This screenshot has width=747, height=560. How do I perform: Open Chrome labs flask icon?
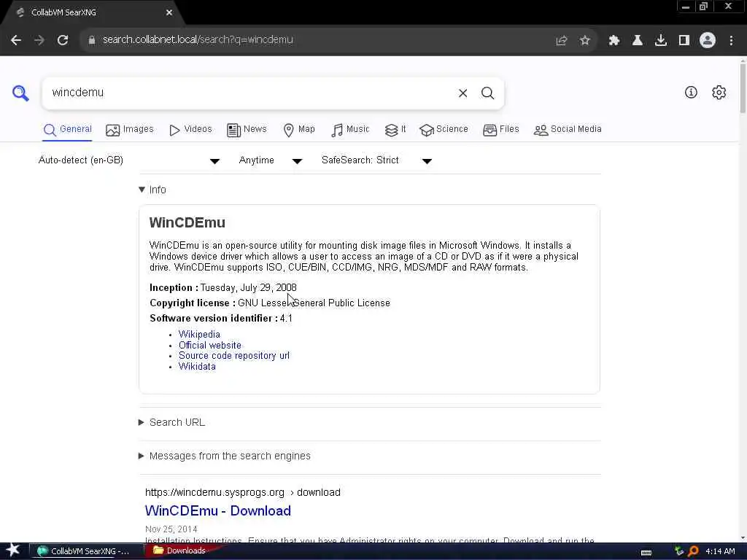(x=638, y=41)
